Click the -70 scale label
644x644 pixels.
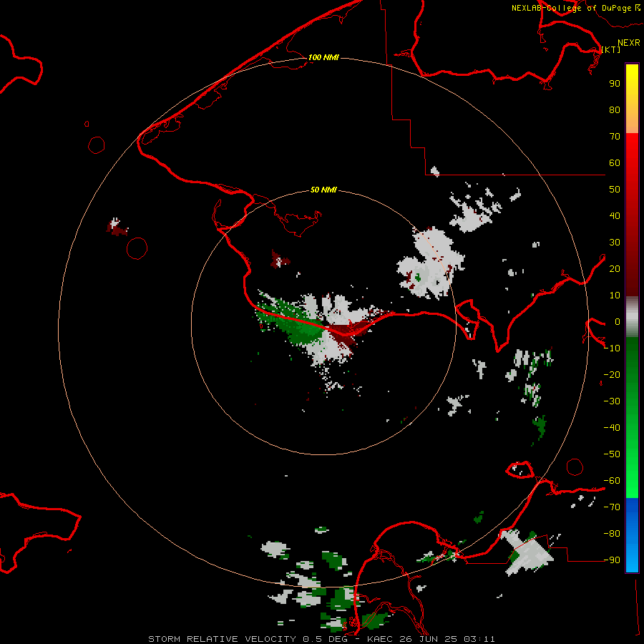point(612,507)
